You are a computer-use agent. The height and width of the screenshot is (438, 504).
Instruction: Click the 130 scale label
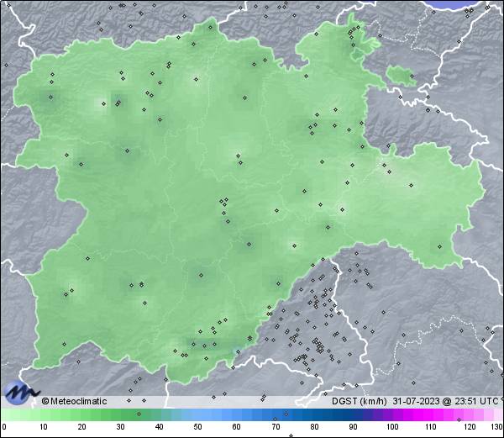pyautogui.click(x=497, y=427)
